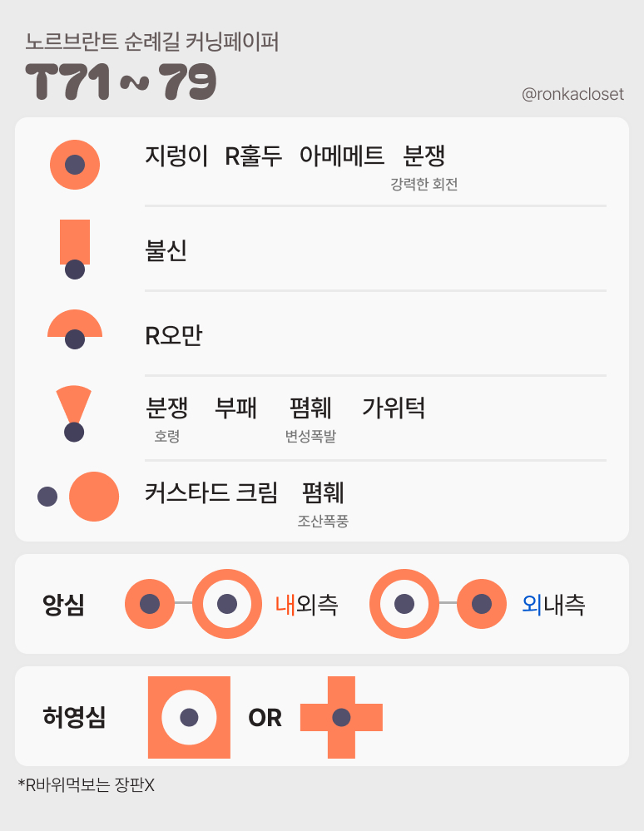644x831 pixels.
Task: Click the 아메메트 label
Action: [342, 156]
